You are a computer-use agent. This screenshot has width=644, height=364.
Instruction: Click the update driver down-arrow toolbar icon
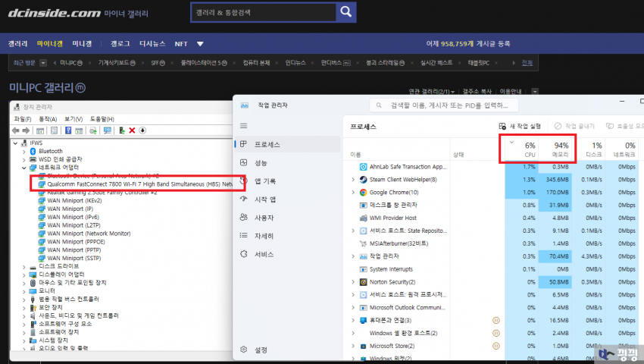click(x=142, y=130)
